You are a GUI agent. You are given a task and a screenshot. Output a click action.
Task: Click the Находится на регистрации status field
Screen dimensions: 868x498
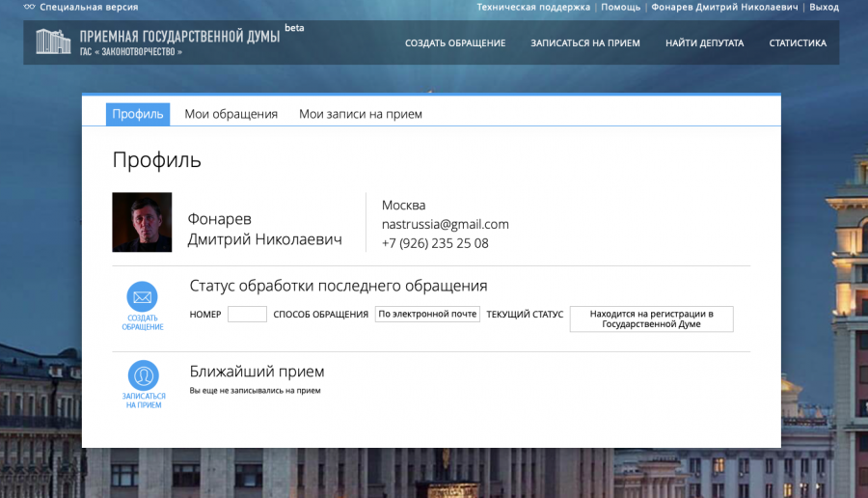click(x=652, y=319)
